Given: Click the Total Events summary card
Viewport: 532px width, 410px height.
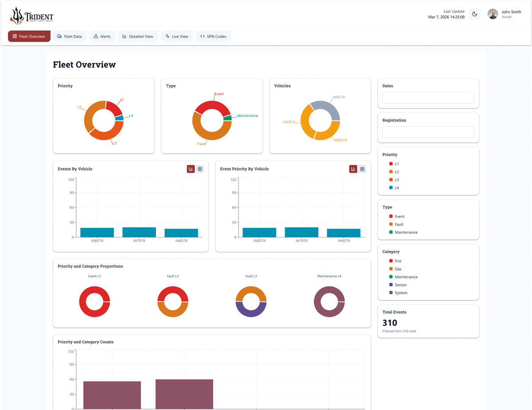Looking at the screenshot, I should click(x=428, y=321).
